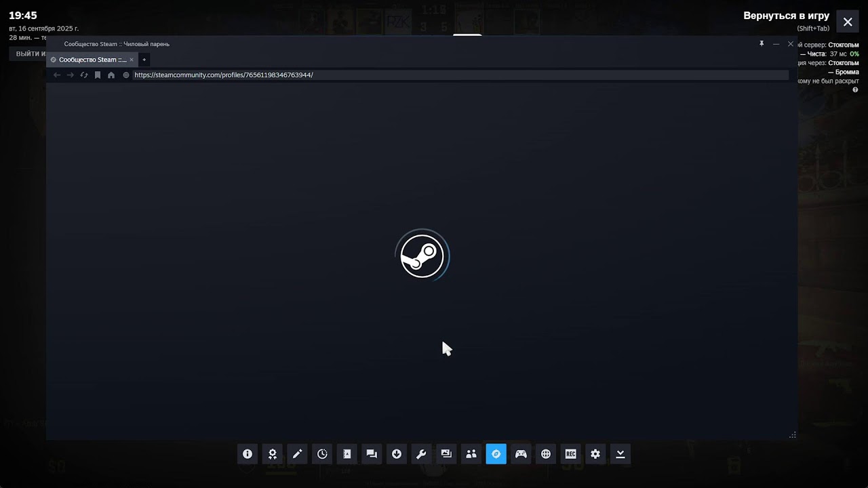
Task: Open the REC game recording icon
Action: tap(570, 454)
